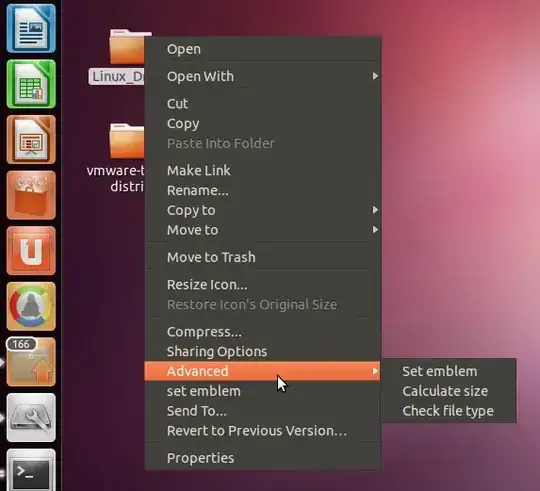Open LibreOffice Writer from the launcher
Image resolution: width=540 pixels, height=491 pixels.
[x=31, y=29]
